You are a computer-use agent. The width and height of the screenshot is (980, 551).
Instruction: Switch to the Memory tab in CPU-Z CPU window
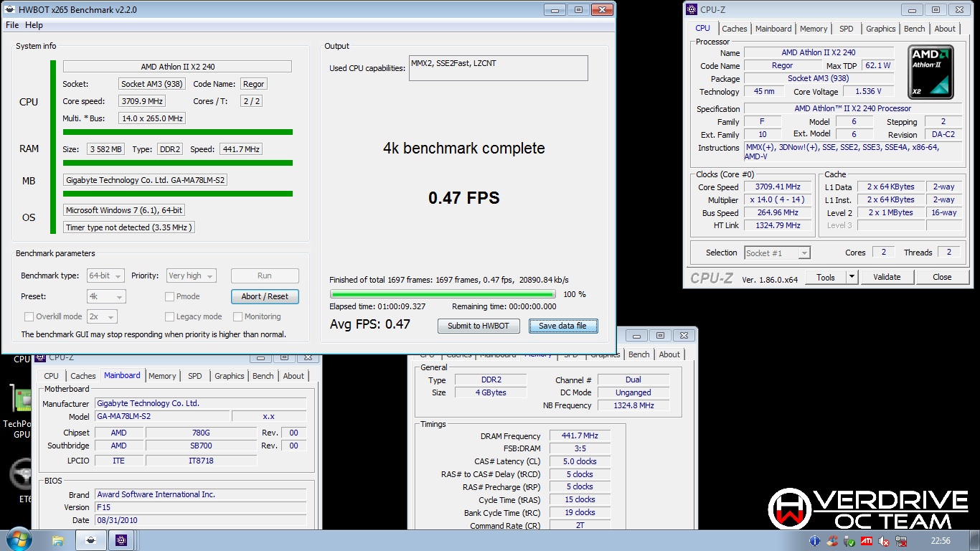(814, 29)
